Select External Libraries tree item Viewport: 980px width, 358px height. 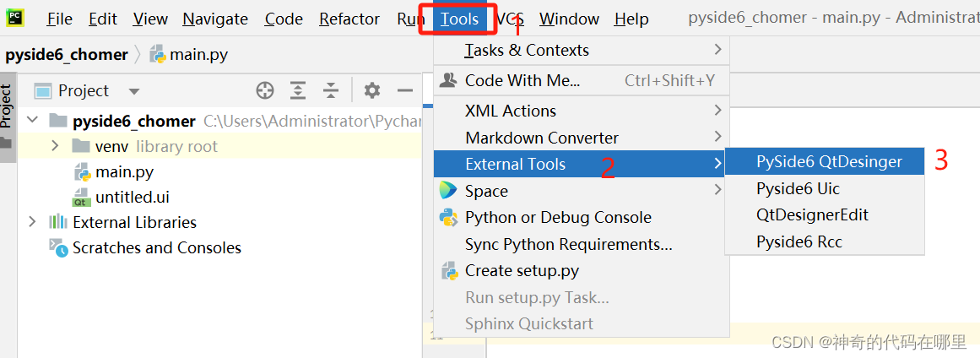[134, 222]
